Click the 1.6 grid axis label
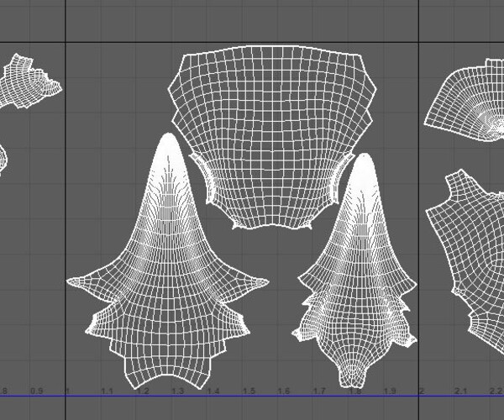Screen dimensions: 504x420 coord(284,391)
